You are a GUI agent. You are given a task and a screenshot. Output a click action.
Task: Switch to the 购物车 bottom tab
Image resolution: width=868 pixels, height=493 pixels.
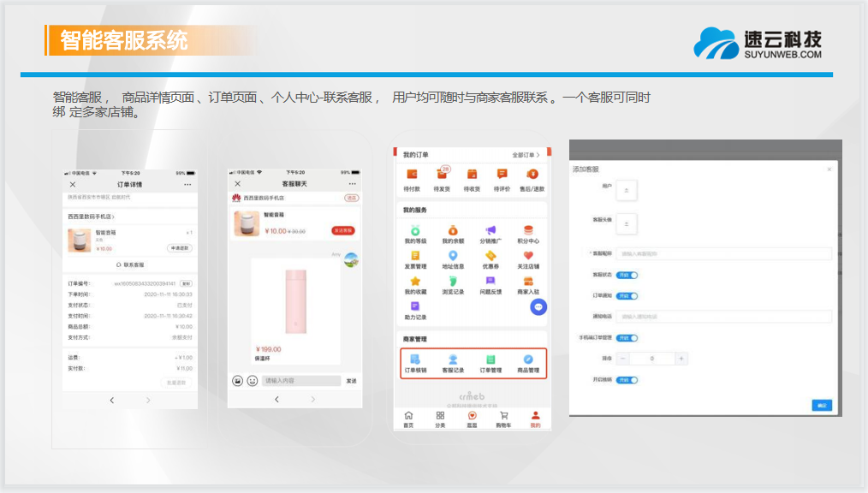point(503,419)
